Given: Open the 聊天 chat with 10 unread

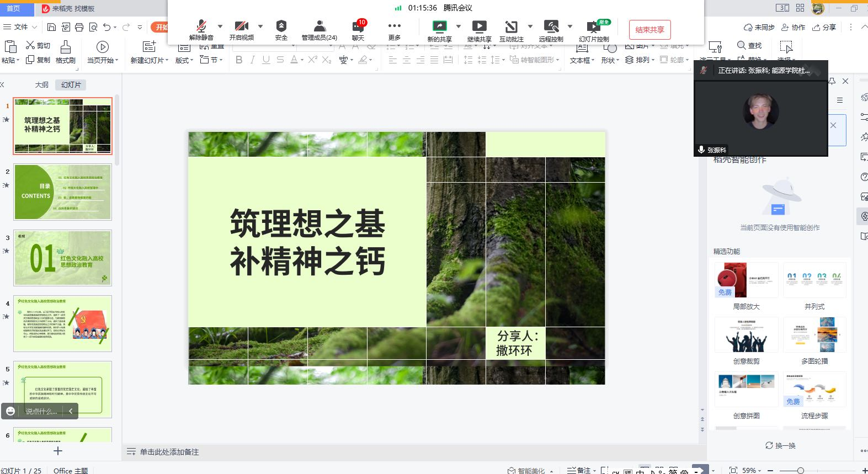Looking at the screenshot, I should click(358, 30).
